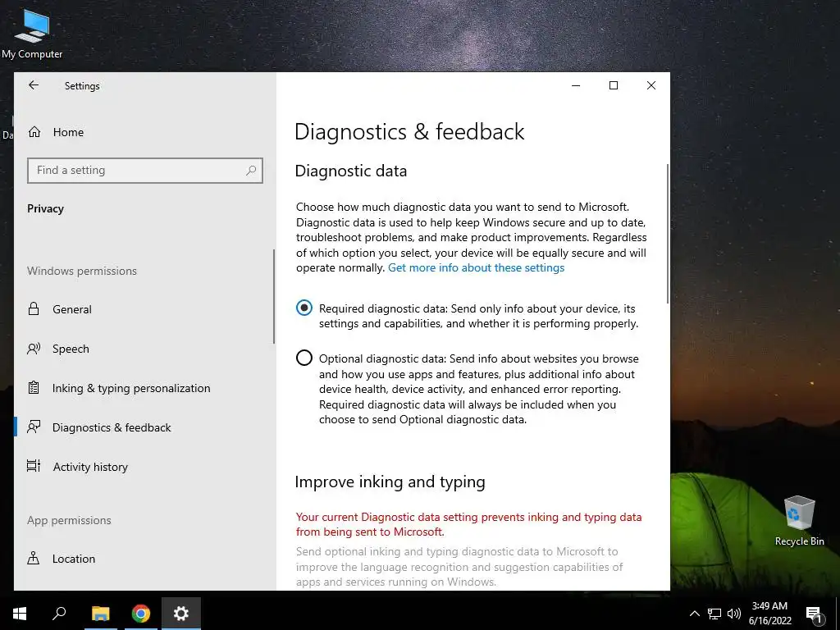Click the App permissions heading
Image resolution: width=840 pixels, height=630 pixels.
click(x=69, y=520)
